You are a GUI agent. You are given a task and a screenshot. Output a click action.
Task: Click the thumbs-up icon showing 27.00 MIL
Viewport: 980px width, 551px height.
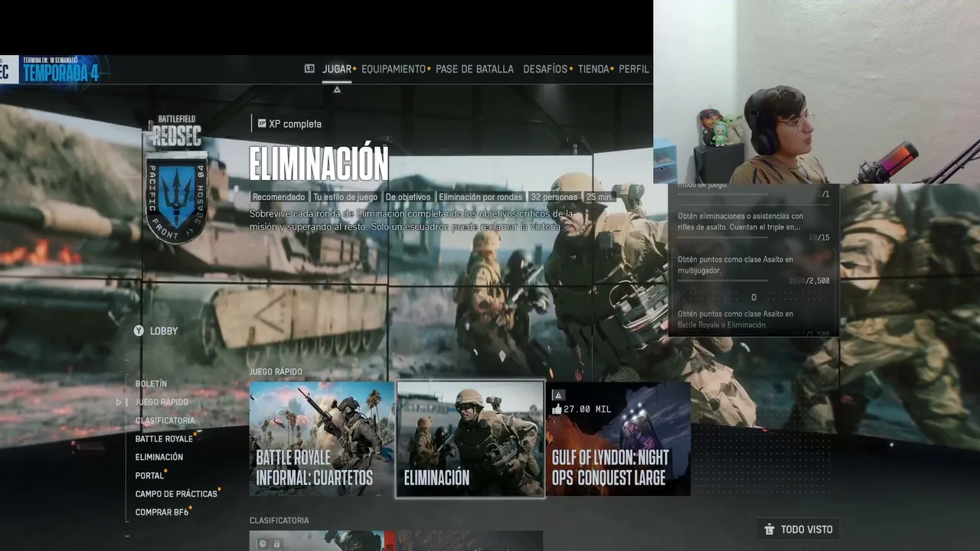pos(557,409)
